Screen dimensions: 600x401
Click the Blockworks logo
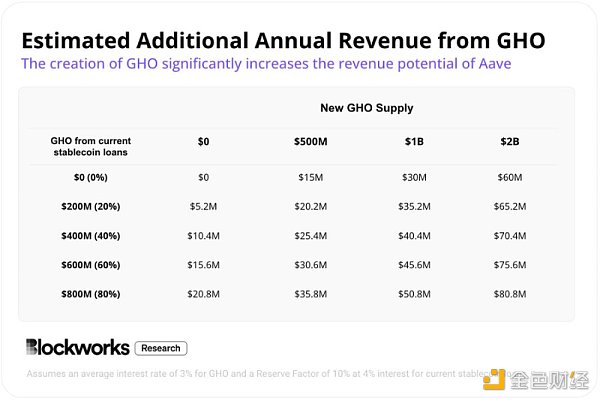77,347
